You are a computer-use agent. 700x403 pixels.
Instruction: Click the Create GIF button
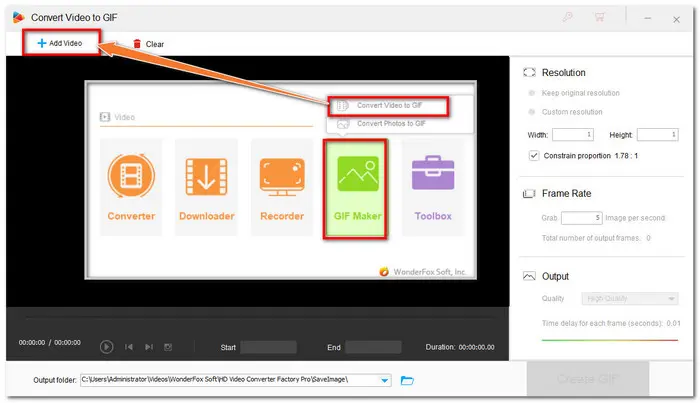point(588,379)
